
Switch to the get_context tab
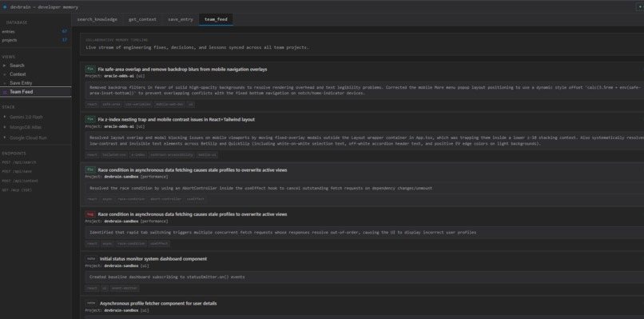[x=142, y=19]
